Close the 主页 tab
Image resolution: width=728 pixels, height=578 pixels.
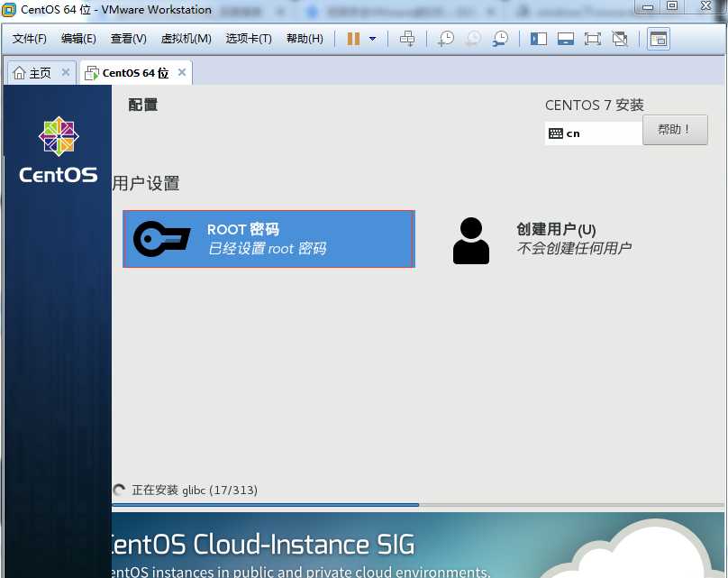click(x=66, y=72)
